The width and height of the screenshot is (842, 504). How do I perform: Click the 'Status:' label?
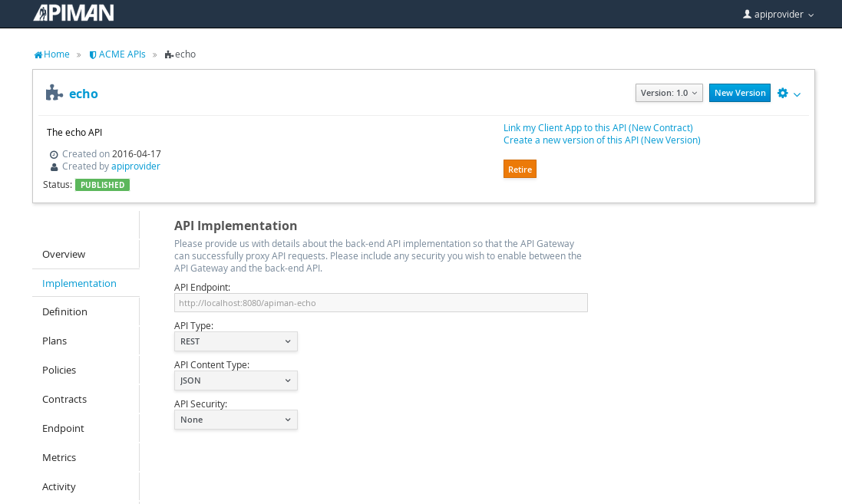tap(58, 185)
